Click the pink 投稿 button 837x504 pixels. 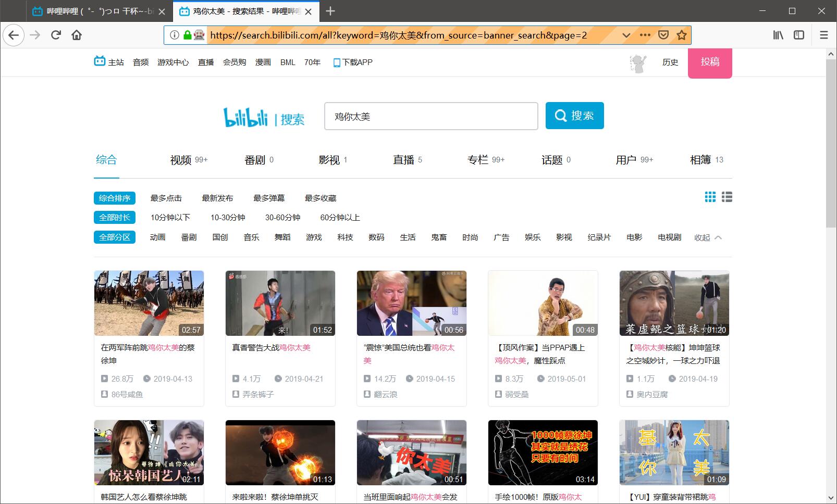click(x=710, y=62)
